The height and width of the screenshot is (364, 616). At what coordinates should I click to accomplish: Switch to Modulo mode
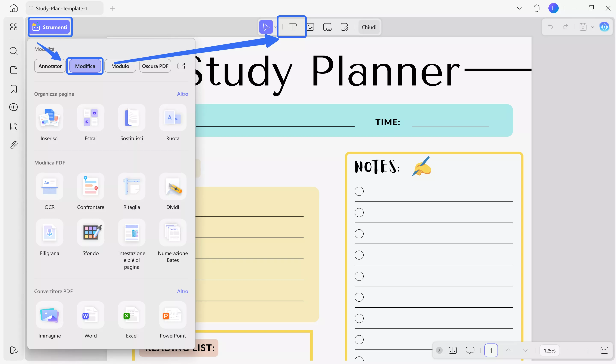[120, 66]
